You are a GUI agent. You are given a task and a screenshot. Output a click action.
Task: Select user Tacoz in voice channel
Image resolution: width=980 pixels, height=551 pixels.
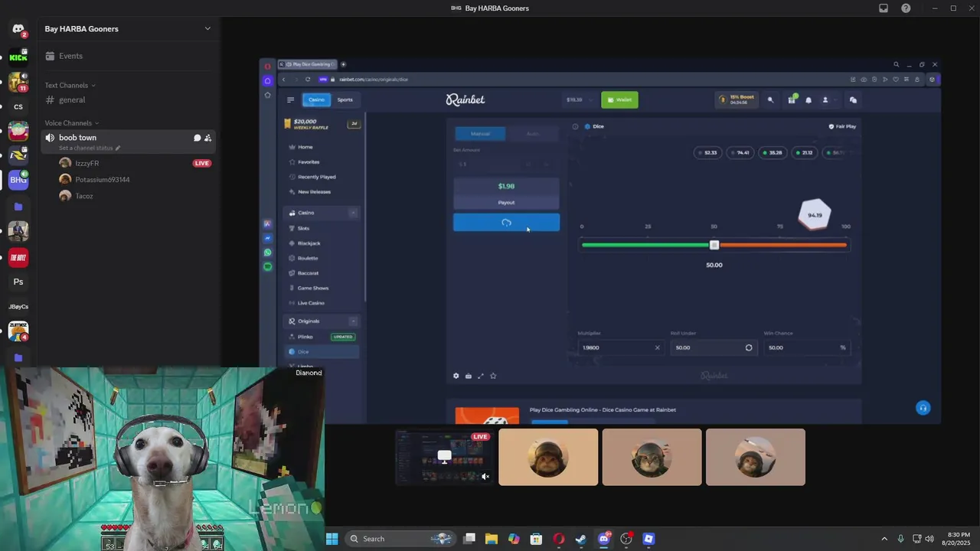click(x=84, y=196)
